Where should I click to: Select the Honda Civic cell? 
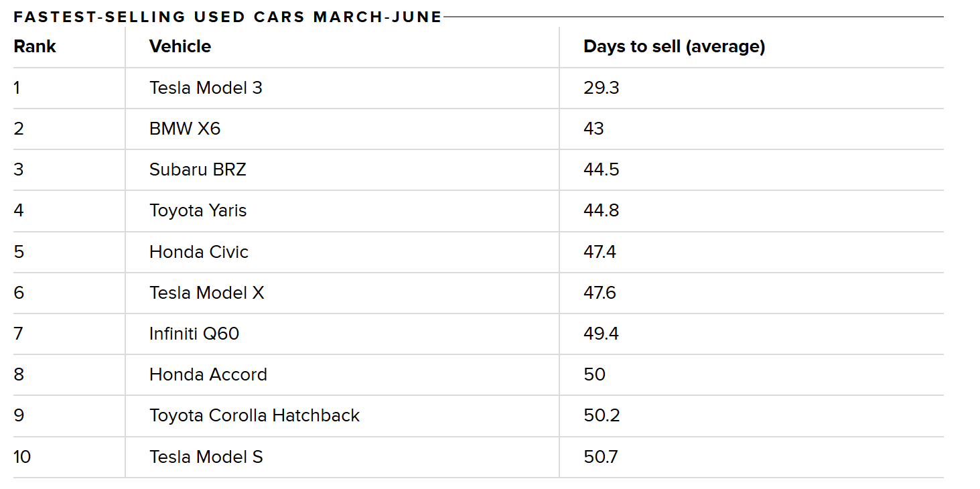coord(198,252)
